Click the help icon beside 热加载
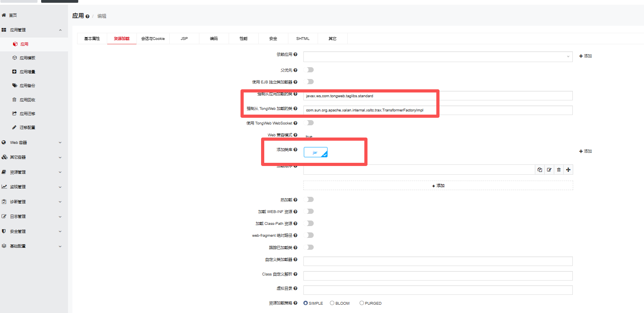 click(295, 200)
